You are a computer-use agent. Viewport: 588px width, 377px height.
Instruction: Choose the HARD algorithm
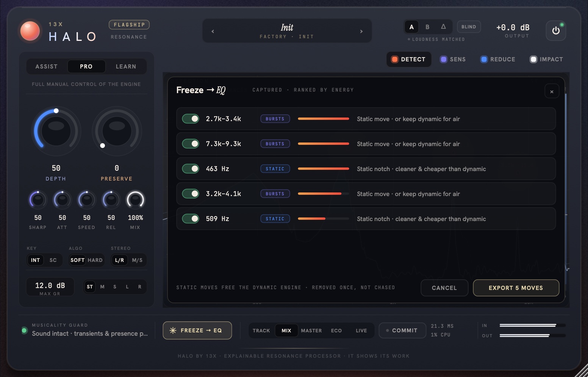(x=95, y=260)
